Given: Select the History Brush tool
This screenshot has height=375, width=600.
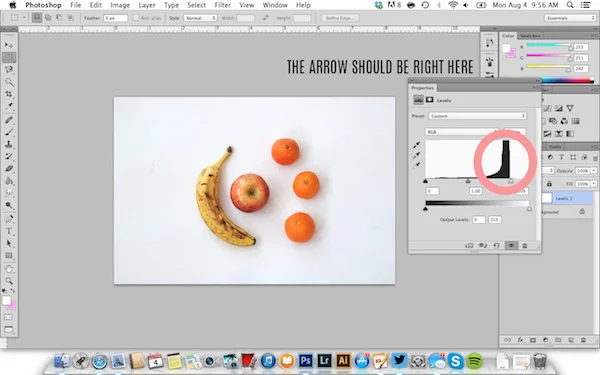Looking at the screenshot, I should tap(8, 157).
